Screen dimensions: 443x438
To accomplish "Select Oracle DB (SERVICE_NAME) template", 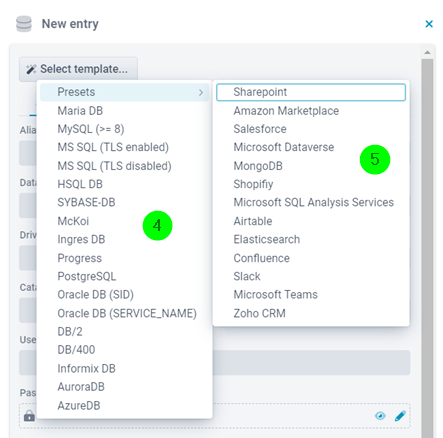I will (124, 313).
